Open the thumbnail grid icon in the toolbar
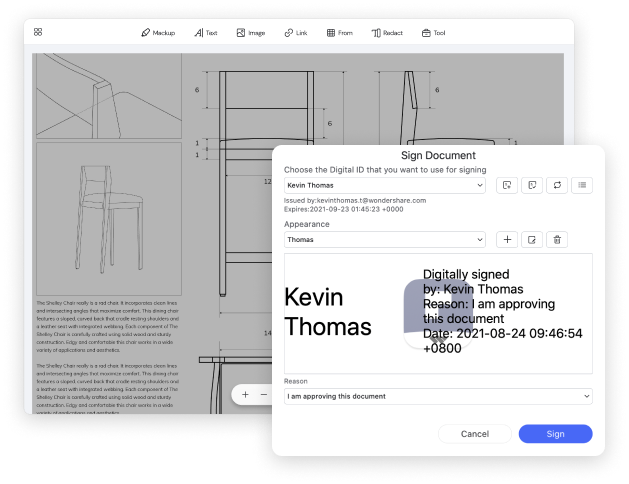 click(x=38, y=32)
